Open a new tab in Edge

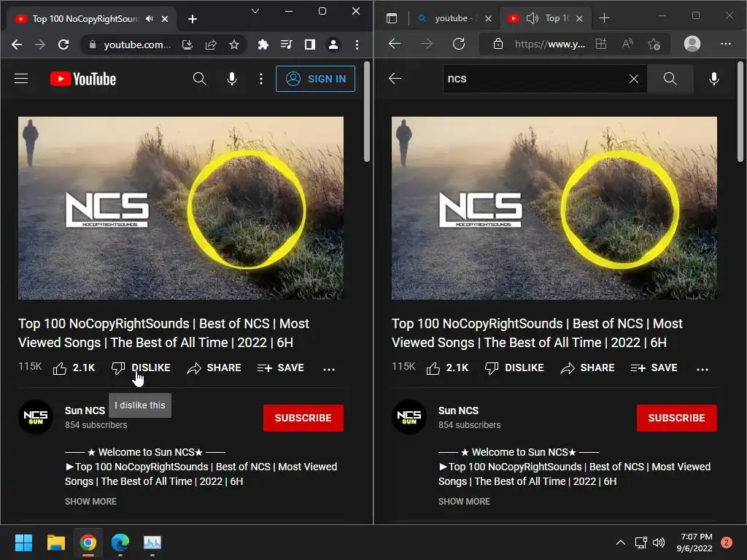(x=604, y=18)
